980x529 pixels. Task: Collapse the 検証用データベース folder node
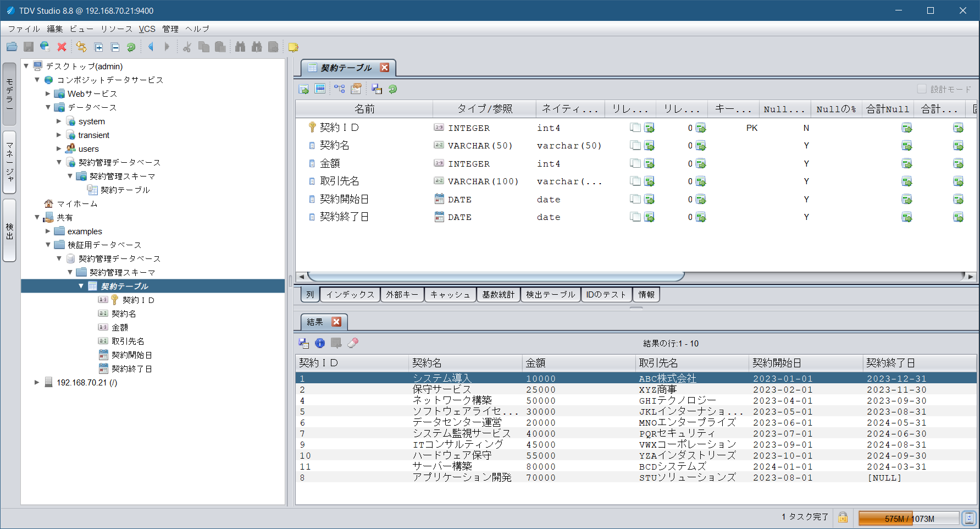[48, 245]
